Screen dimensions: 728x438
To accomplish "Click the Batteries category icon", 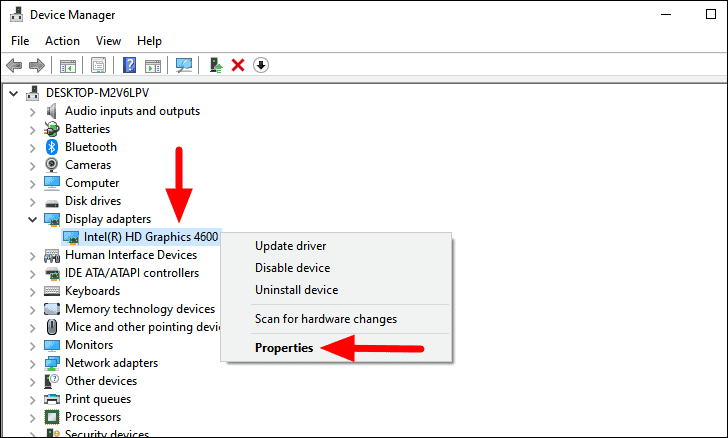I will pos(52,129).
